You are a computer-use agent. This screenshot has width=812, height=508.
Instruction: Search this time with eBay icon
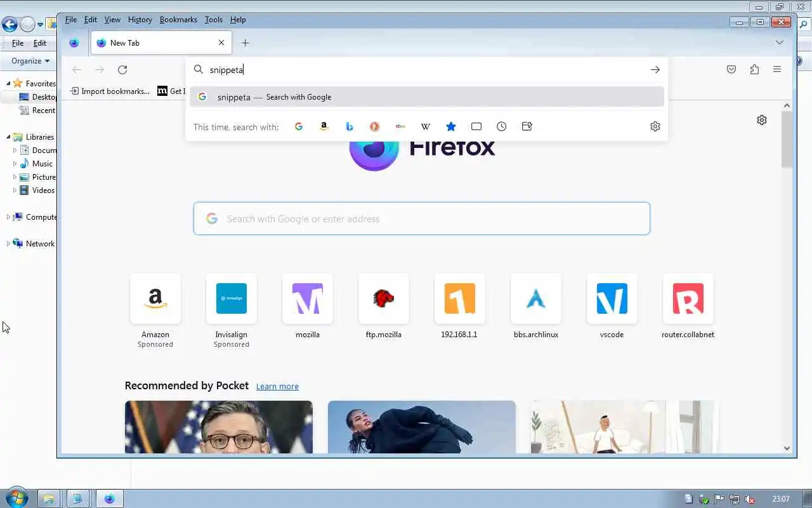pos(400,126)
